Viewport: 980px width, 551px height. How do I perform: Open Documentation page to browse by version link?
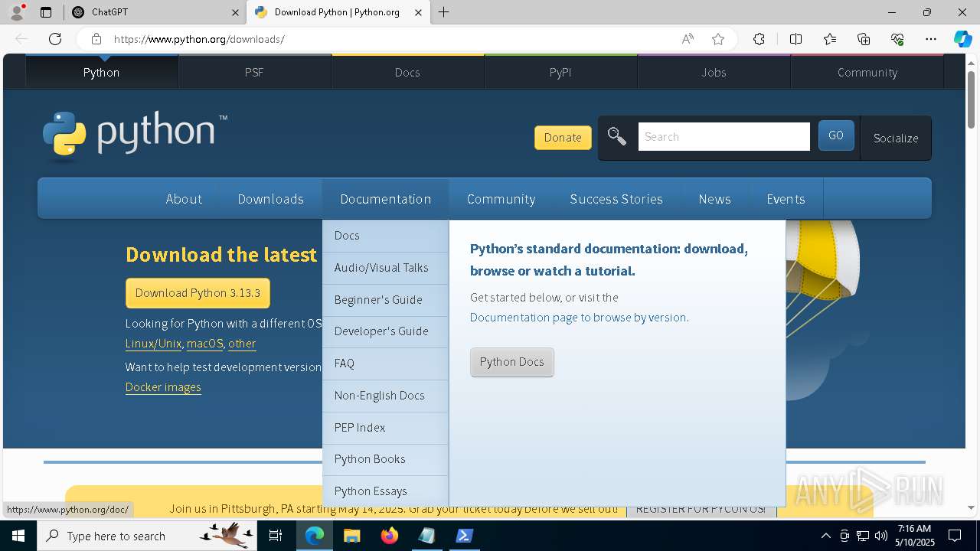click(578, 317)
